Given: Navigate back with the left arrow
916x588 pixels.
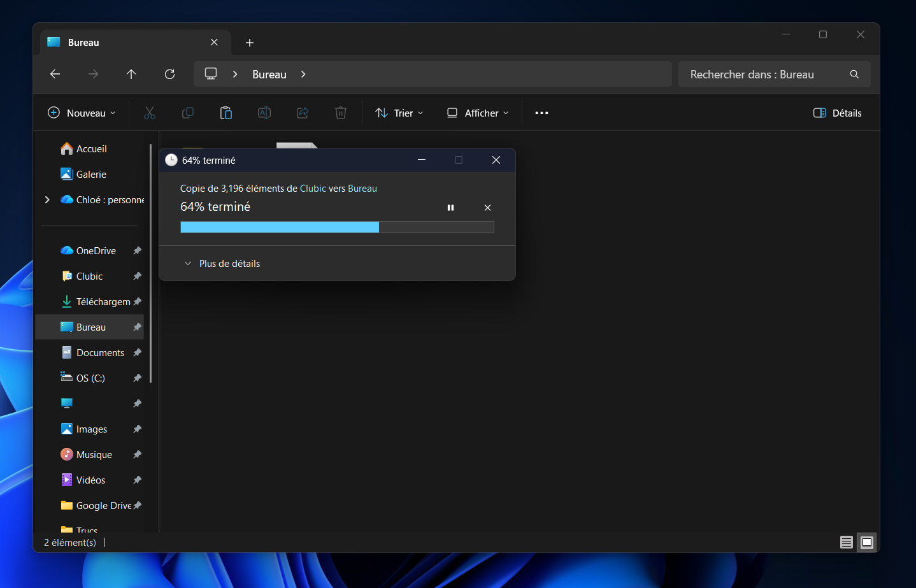Looking at the screenshot, I should point(55,75).
